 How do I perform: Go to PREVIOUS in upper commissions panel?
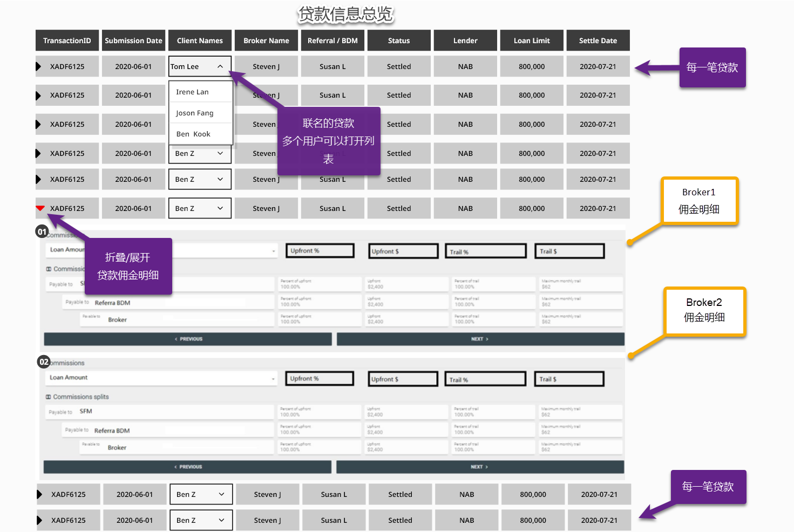[x=188, y=339]
